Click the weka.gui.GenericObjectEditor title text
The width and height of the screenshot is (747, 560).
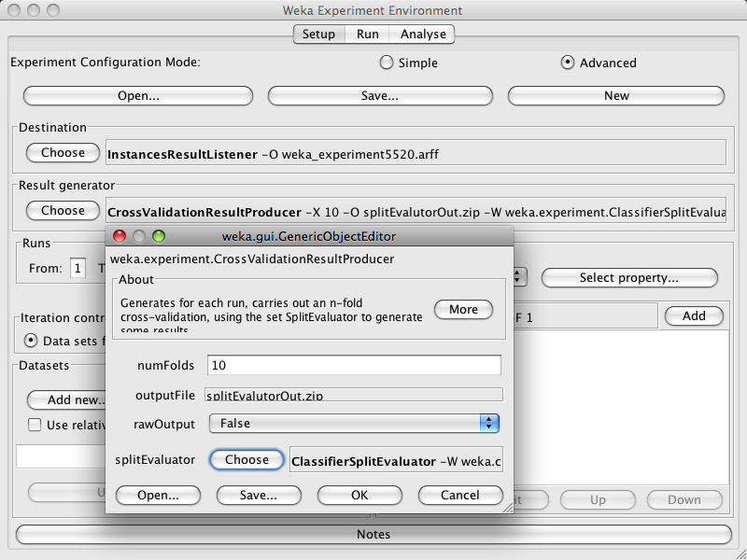[x=309, y=237]
